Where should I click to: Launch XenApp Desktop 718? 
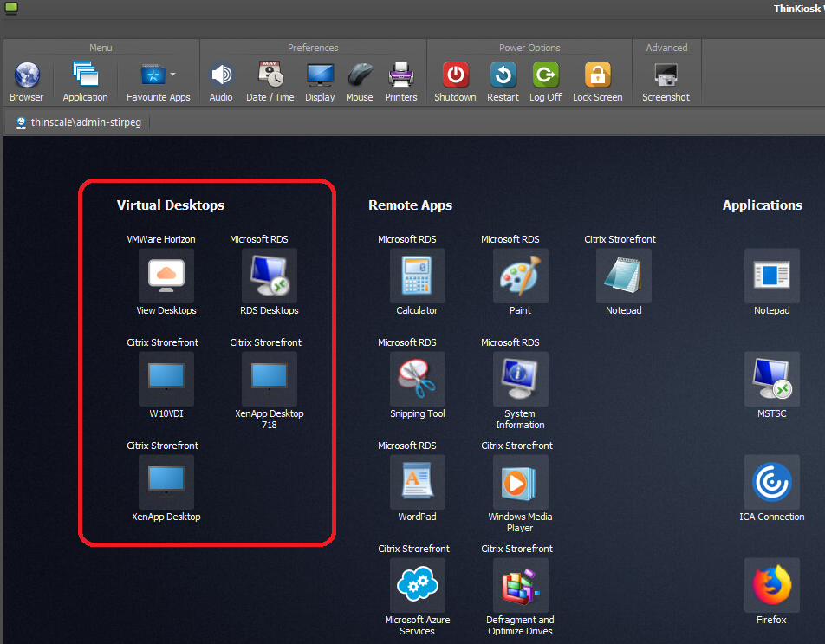point(269,379)
